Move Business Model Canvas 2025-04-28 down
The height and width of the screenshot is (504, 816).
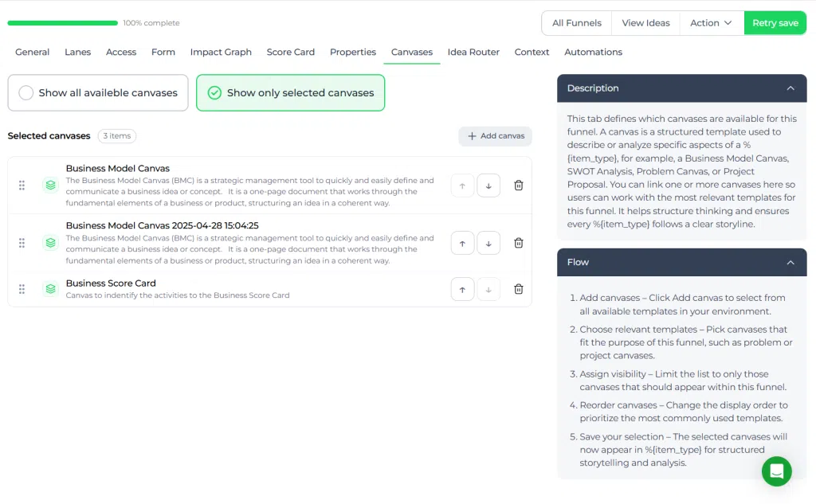(488, 243)
